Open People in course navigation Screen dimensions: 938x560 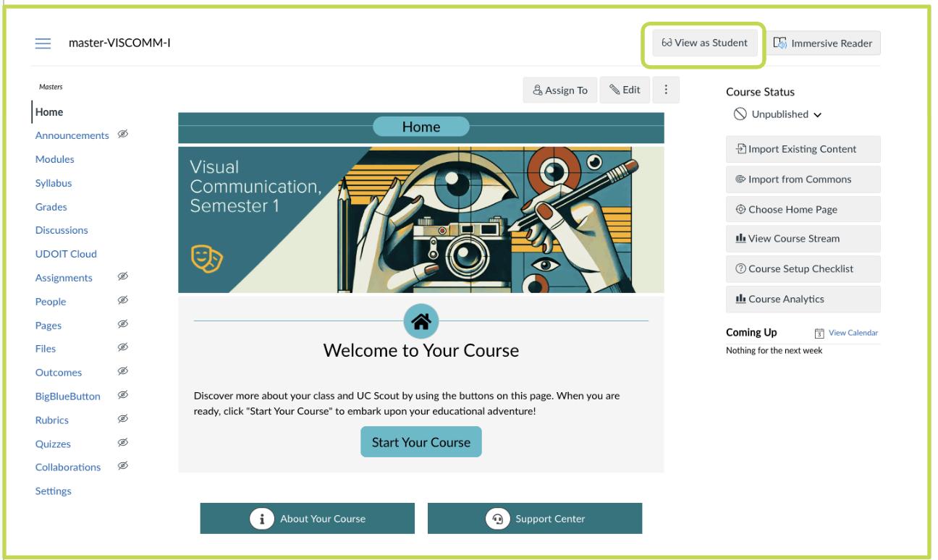point(51,302)
